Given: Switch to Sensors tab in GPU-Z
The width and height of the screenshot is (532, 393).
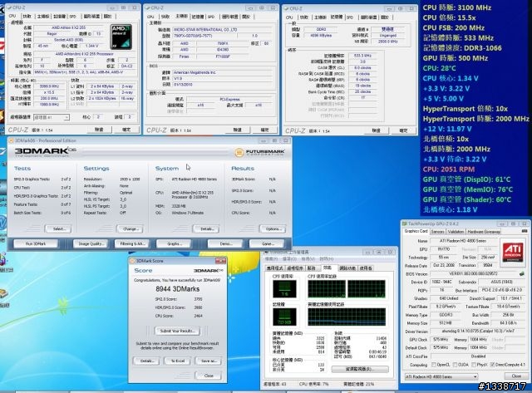Looking at the screenshot, I should pyautogui.click(x=437, y=232).
